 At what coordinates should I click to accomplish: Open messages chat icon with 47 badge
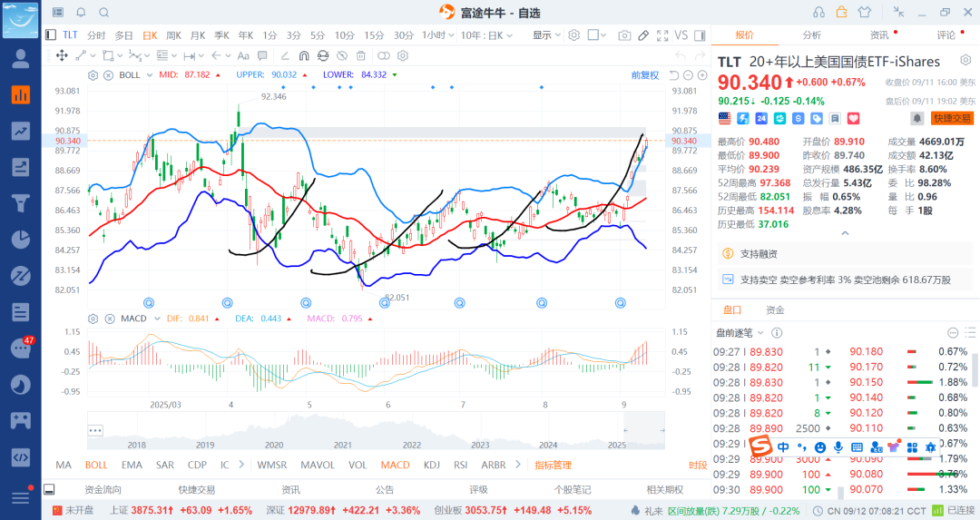click(x=21, y=348)
